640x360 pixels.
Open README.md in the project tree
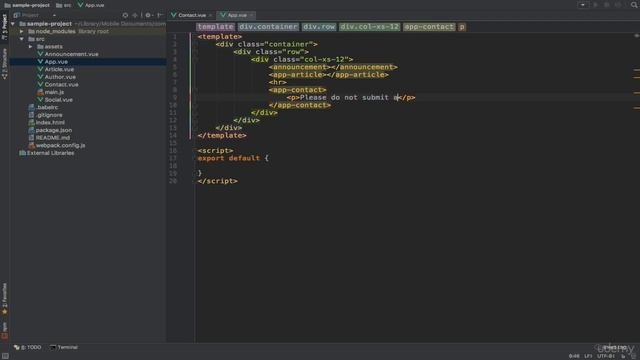53,138
